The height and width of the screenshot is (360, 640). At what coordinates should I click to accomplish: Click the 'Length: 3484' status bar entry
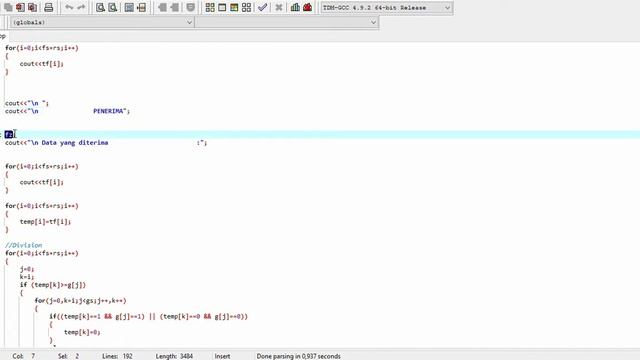click(174, 356)
